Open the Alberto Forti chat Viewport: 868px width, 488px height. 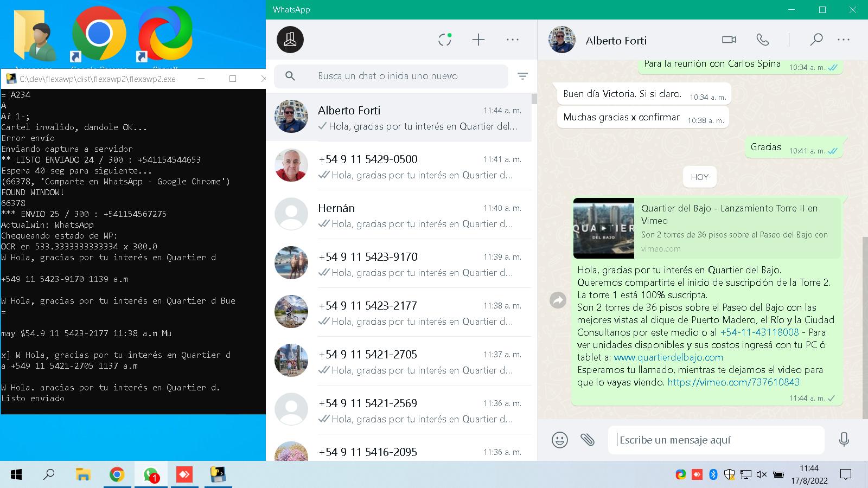(399, 117)
